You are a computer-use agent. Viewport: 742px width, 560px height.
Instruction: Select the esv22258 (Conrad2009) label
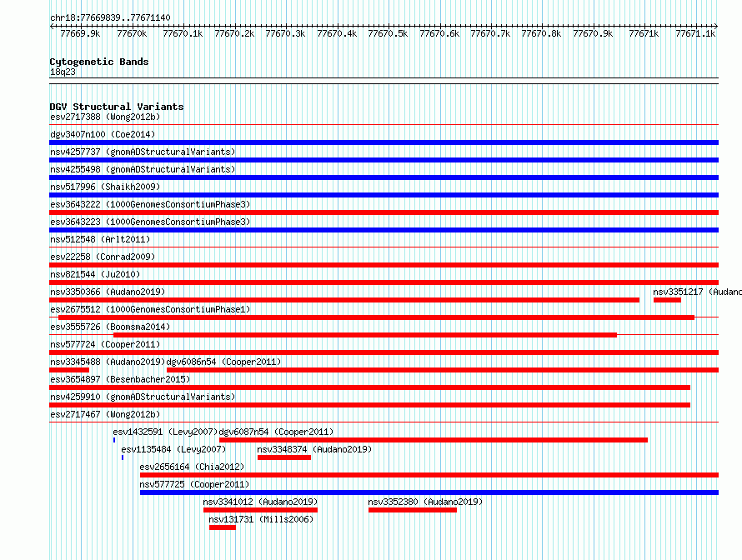[103, 257]
